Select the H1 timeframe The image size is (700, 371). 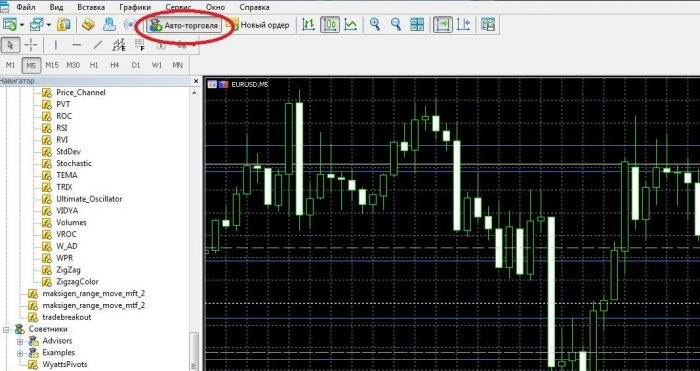coord(94,65)
